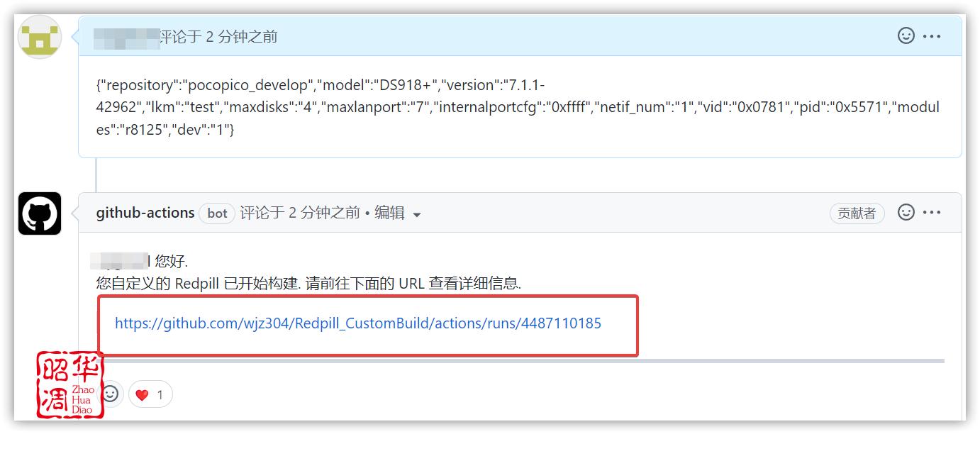
Task: Click the blurred user mention before 您好
Action: click(121, 261)
